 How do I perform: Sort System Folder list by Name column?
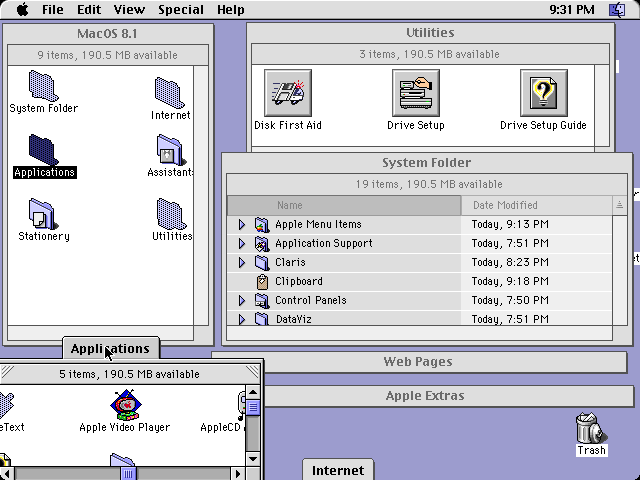pyautogui.click(x=344, y=205)
